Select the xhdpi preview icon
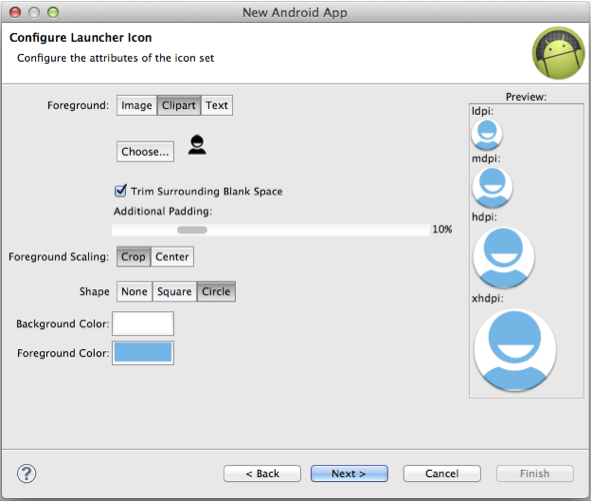 coord(514,350)
